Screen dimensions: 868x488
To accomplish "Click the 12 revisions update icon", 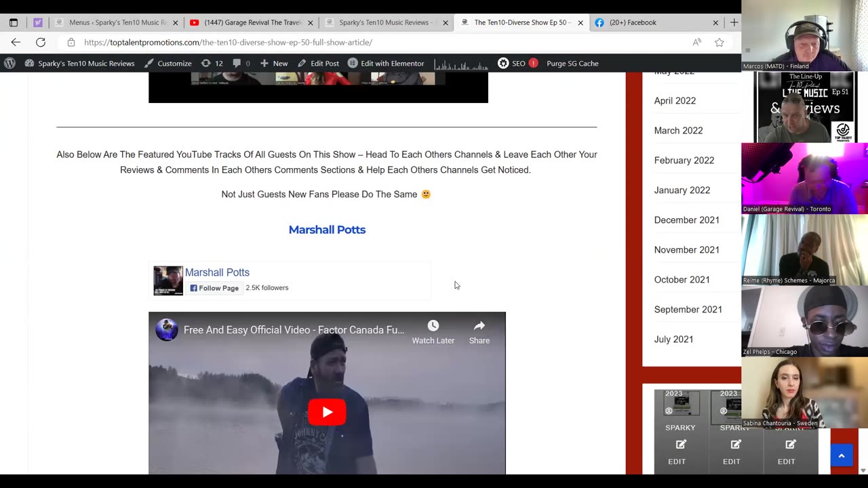I will tap(212, 63).
